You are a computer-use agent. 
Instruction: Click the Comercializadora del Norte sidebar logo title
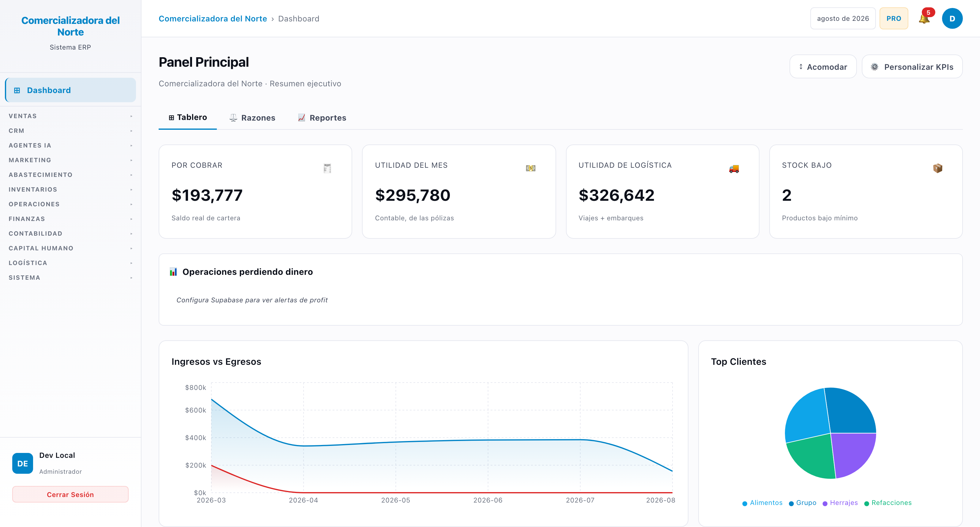point(70,26)
